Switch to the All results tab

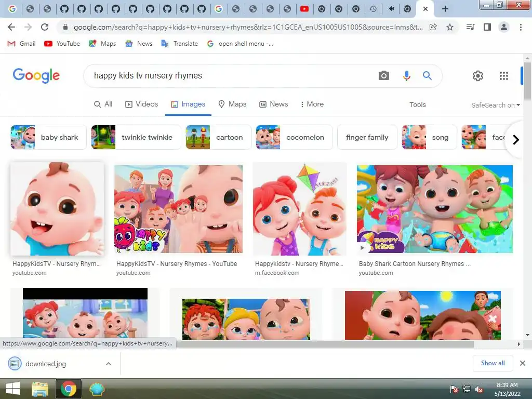[103, 104]
